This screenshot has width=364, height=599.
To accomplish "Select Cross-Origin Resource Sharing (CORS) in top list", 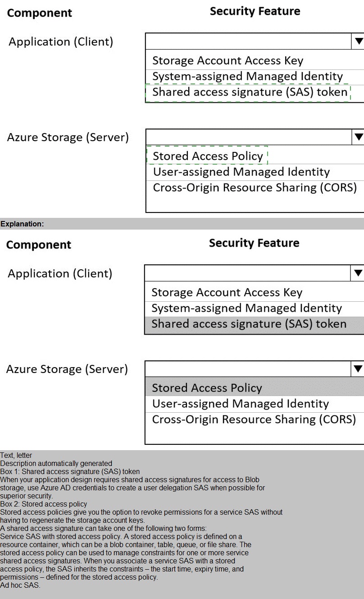I will pos(255,188).
